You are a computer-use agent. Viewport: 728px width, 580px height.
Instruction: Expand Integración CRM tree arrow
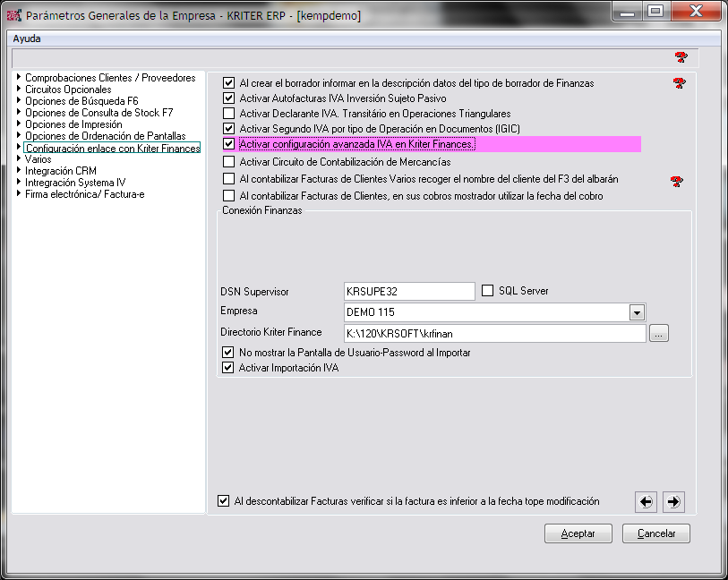point(19,170)
